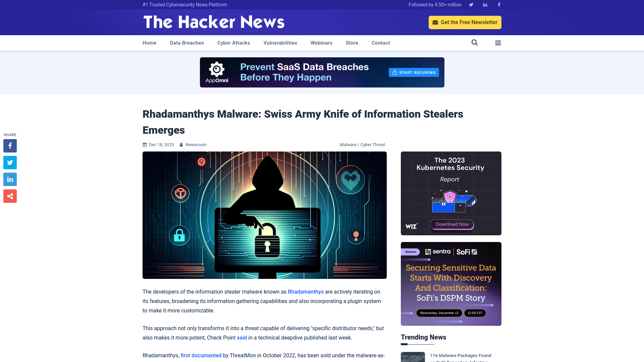The image size is (644, 362).
Task: Click the Facebook header icon
Action: click(x=499, y=4)
